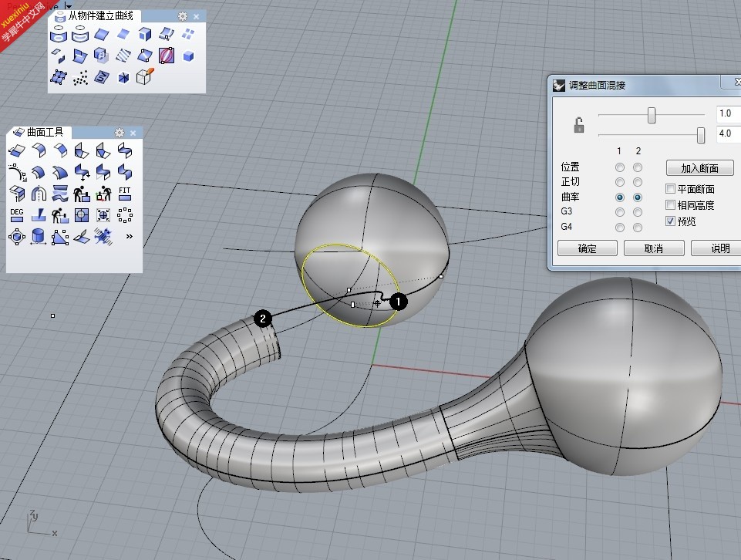Select the Tween Surfaces wavy layers icon
The width and height of the screenshot is (741, 560).
pyautogui.click(x=60, y=194)
